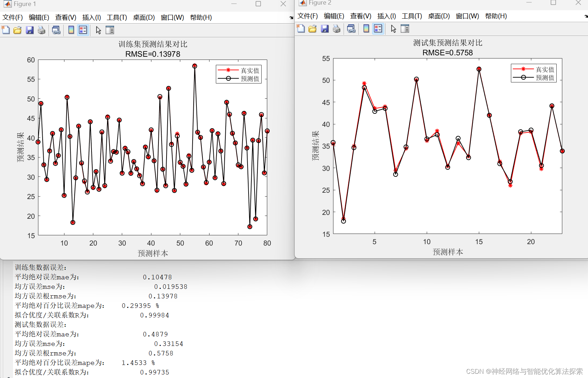Viewport: 588px width, 378px height.
Task: Select legend box in Figure 2 plot
Action: (x=534, y=73)
